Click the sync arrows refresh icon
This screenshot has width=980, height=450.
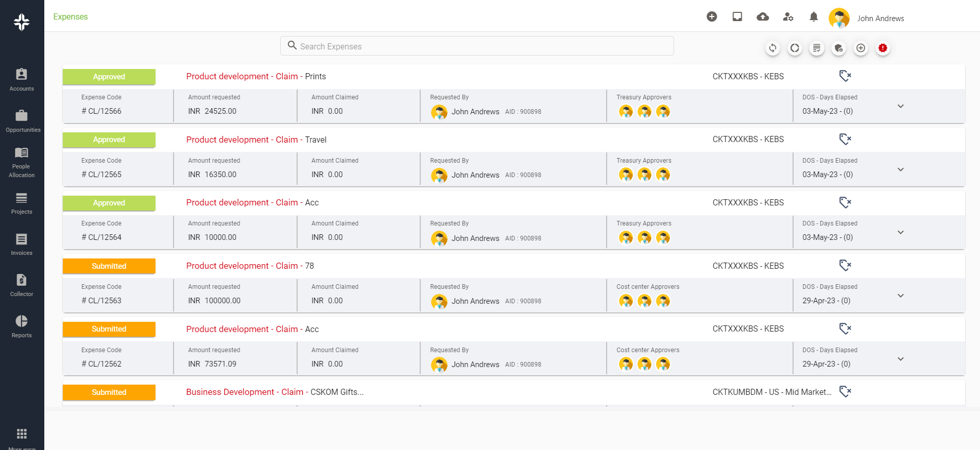pyautogui.click(x=772, y=48)
